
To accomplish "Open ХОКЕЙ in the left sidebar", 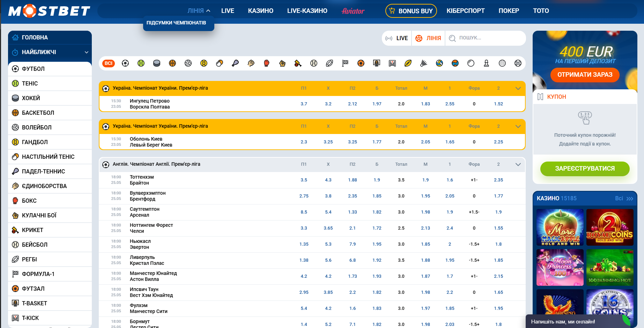I will pyautogui.click(x=50, y=98).
